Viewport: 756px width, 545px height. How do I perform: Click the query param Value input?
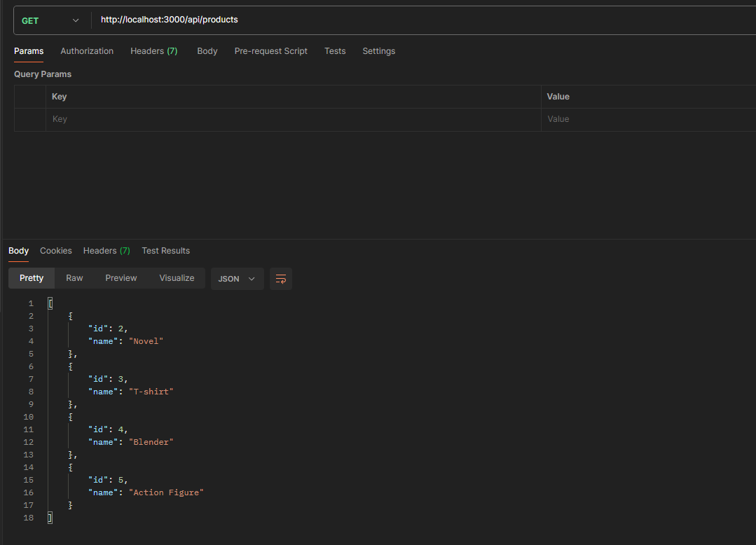649,119
